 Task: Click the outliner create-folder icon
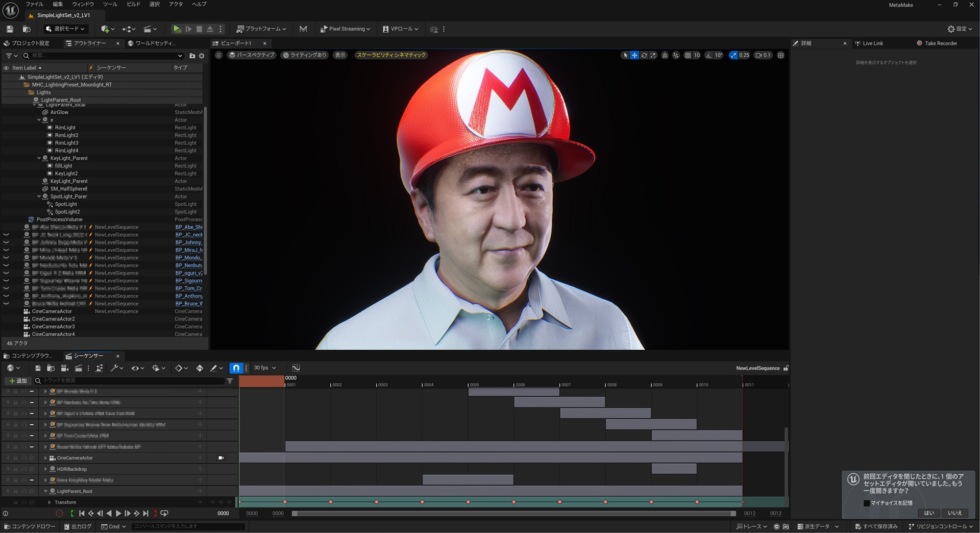(192, 56)
